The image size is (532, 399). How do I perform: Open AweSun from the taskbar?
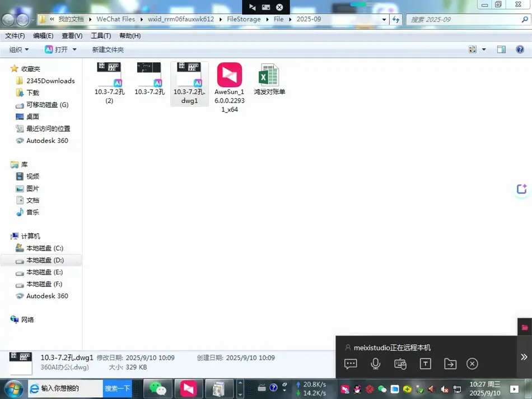click(189, 388)
